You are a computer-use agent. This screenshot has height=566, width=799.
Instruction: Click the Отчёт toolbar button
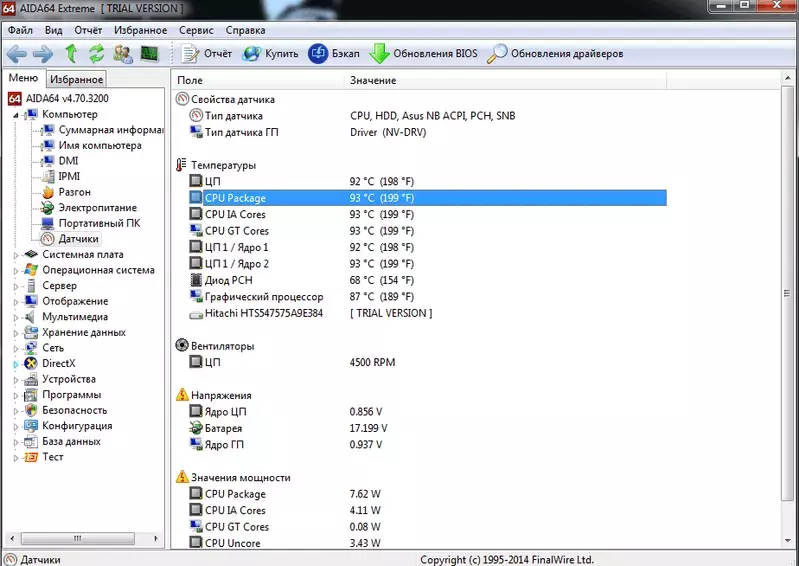206,53
